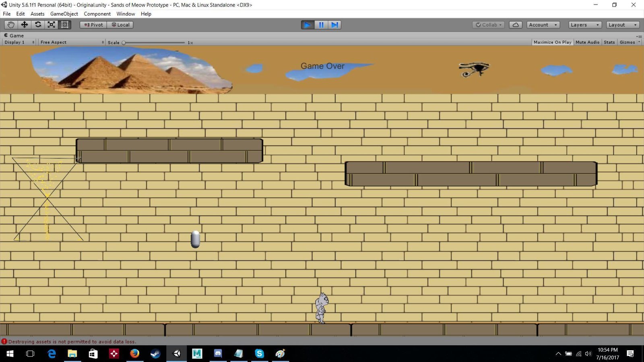Viewport: 644px width, 362px height.
Task: Open the Layout dropdown
Action: coord(623,25)
